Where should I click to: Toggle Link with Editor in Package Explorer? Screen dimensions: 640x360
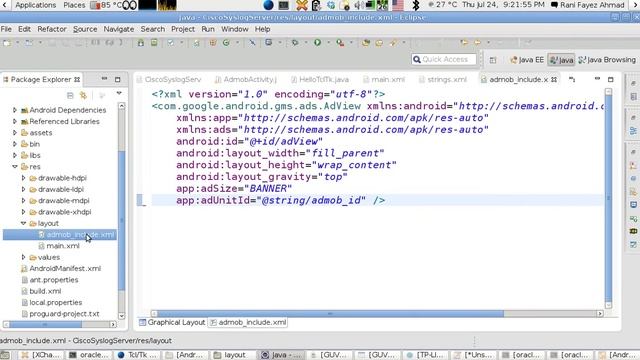pos(83,95)
